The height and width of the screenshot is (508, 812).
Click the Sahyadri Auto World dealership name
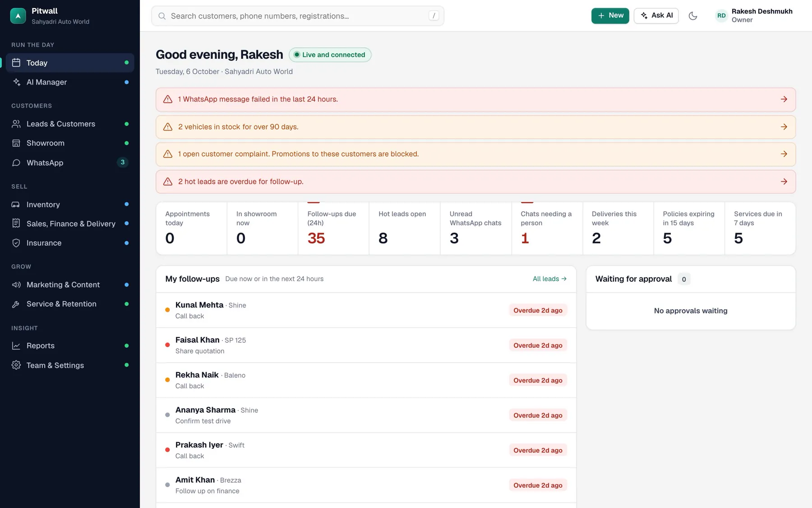click(60, 22)
